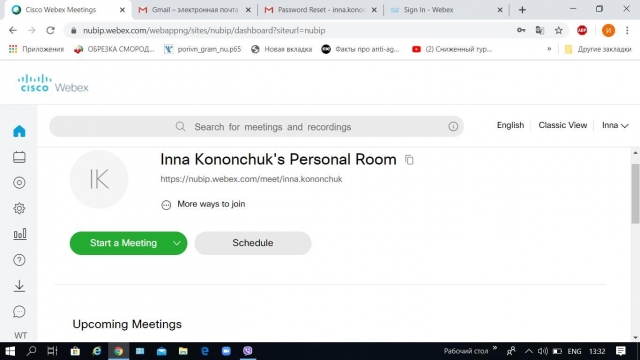Screen dimensions: 640x360
Task: Change language via English link
Action: click(510, 125)
